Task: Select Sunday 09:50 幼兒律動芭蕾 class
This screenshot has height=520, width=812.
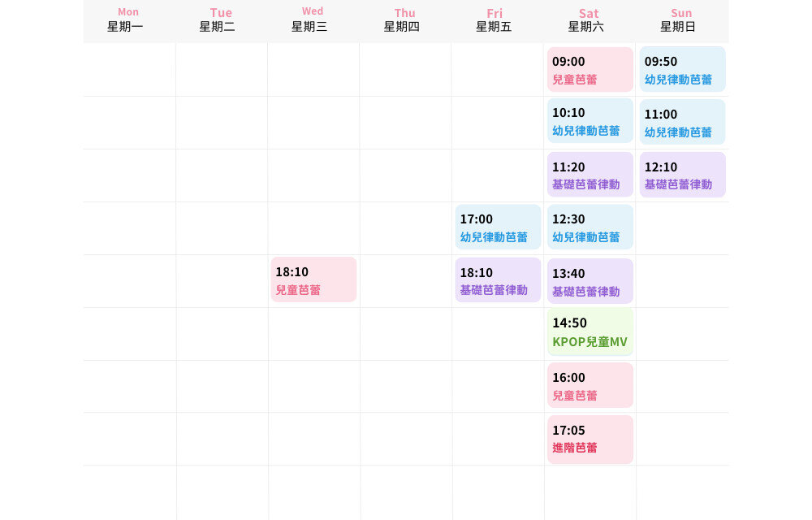Action: (682, 70)
